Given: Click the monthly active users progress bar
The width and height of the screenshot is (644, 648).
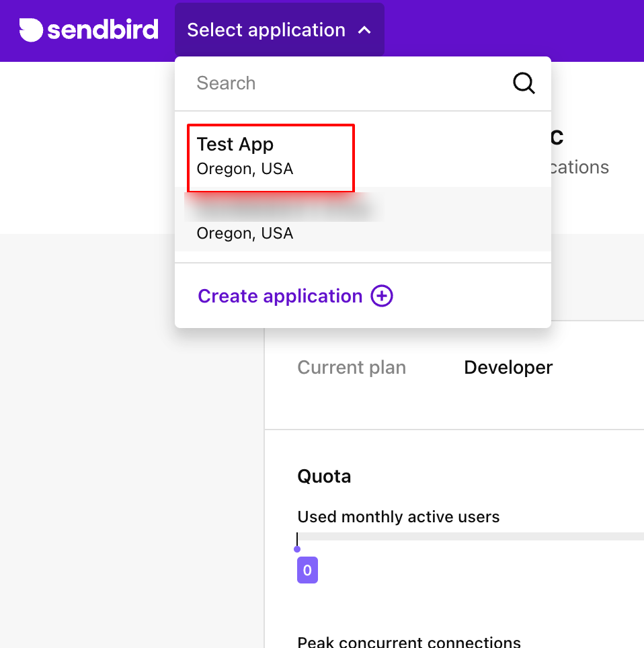Looking at the screenshot, I should point(471,536).
